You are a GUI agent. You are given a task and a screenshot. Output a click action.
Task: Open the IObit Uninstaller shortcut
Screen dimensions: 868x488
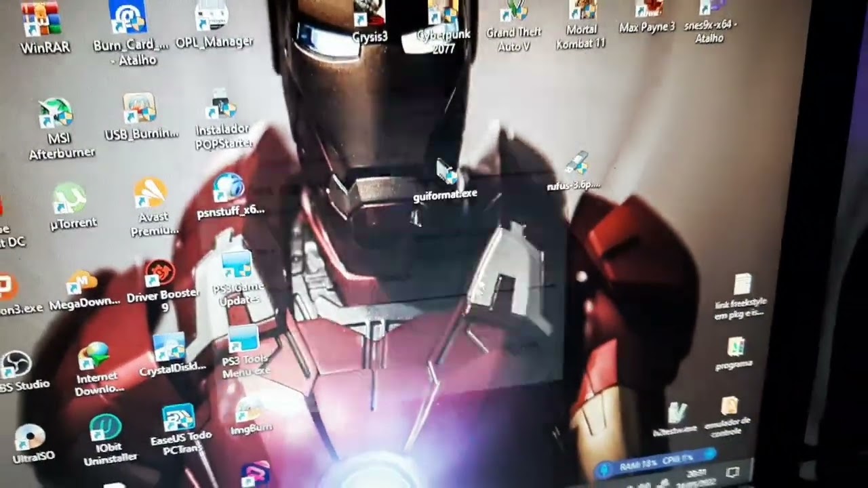[108, 440]
